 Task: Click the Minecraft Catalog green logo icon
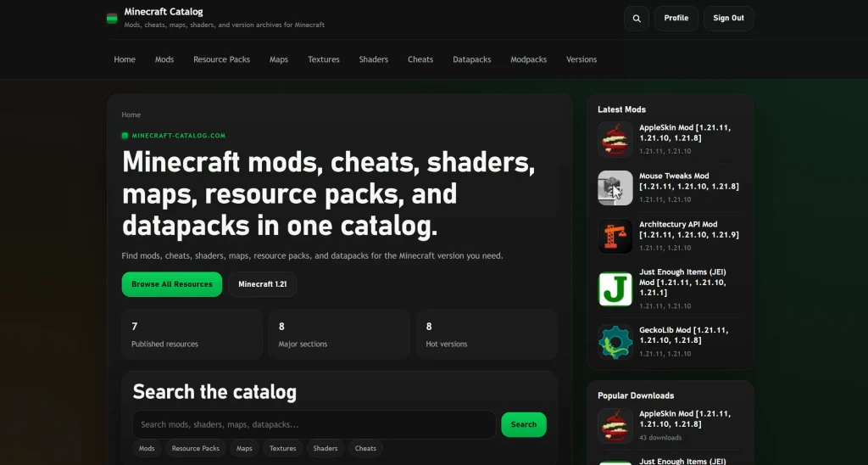112,19
